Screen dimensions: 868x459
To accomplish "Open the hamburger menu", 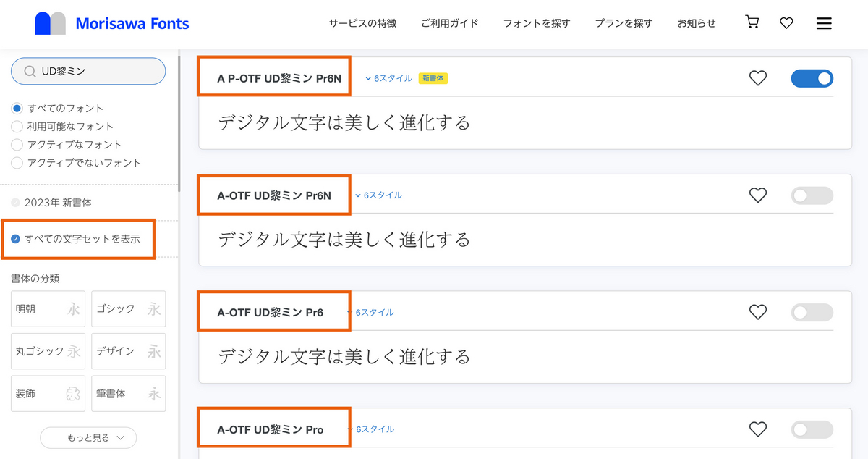I will (x=824, y=23).
